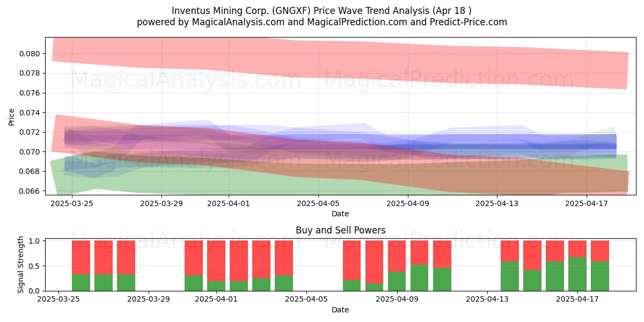
Task: Click the red sell segment of the 2025-04-17 bar
Action: click(x=577, y=249)
